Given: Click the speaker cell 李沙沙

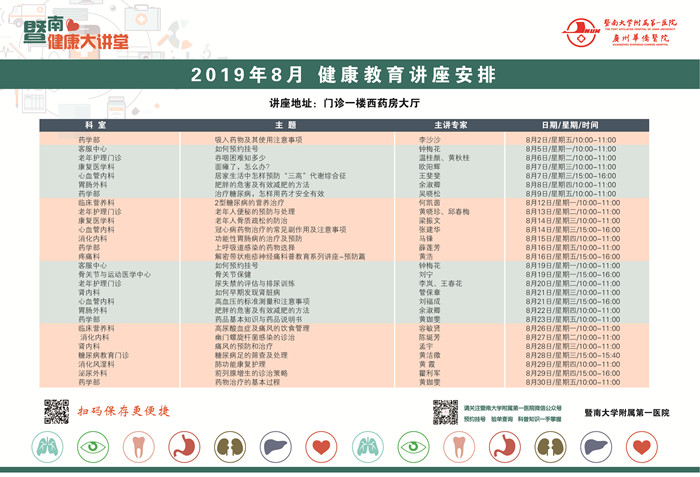Looking at the screenshot, I should [x=429, y=140].
